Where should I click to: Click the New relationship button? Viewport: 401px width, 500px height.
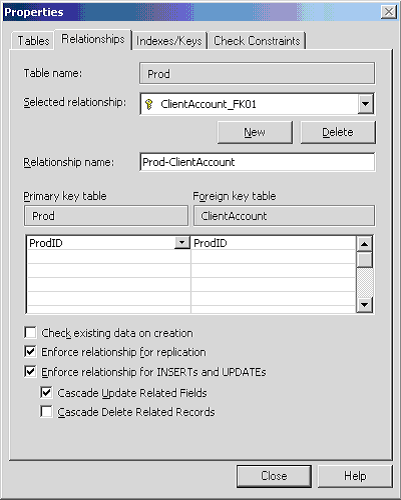[255, 132]
